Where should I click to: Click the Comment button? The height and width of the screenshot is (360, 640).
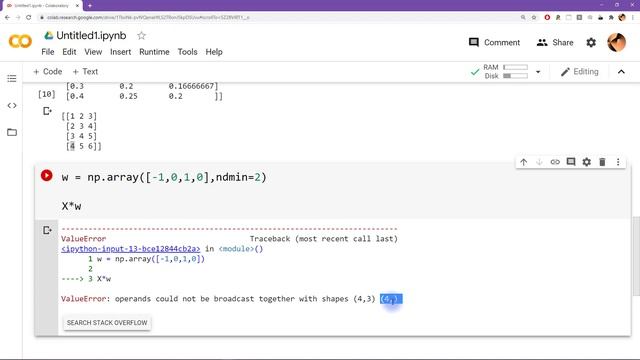pos(494,42)
